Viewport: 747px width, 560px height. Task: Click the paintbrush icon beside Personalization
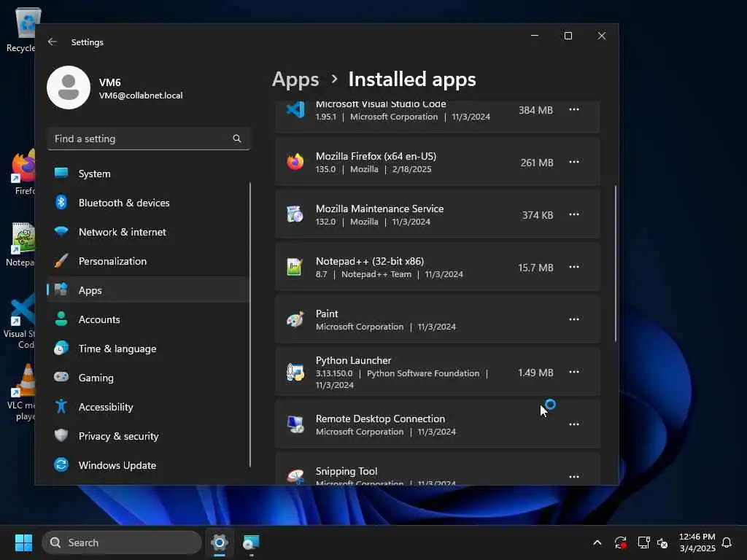pyautogui.click(x=61, y=260)
